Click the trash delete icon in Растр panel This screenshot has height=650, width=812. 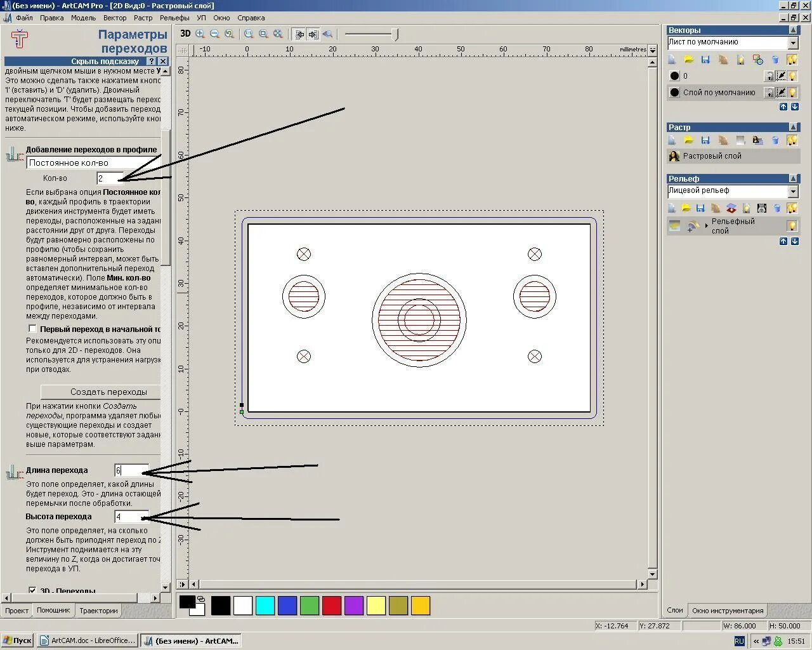(x=775, y=140)
